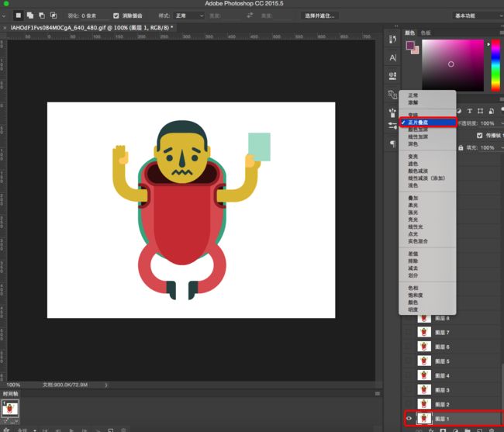Click duplicate selected frame icon in timeline

(111, 430)
